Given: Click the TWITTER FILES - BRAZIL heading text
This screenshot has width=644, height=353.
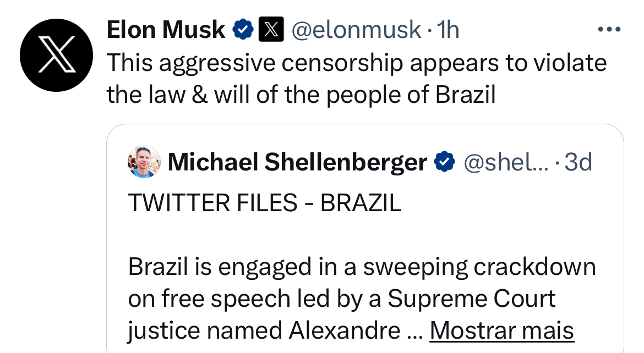Looking at the screenshot, I should point(265,203).
